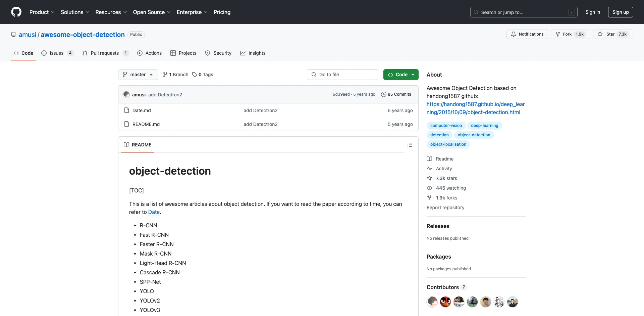Open the add Detectron2 latest commit message
The width and height of the screenshot is (644, 316).
pyautogui.click(x=165, y=95)
